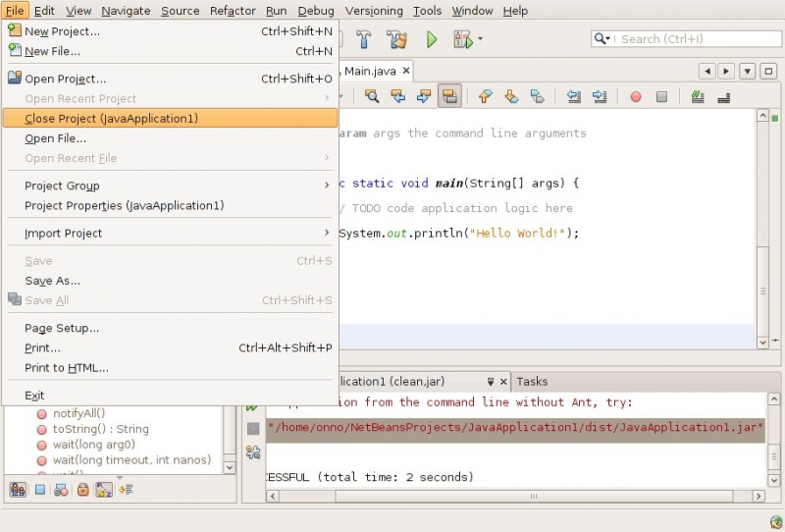Toggle Show Inherited Members in Navigator
Screen dimensions: 785x532
18,489
